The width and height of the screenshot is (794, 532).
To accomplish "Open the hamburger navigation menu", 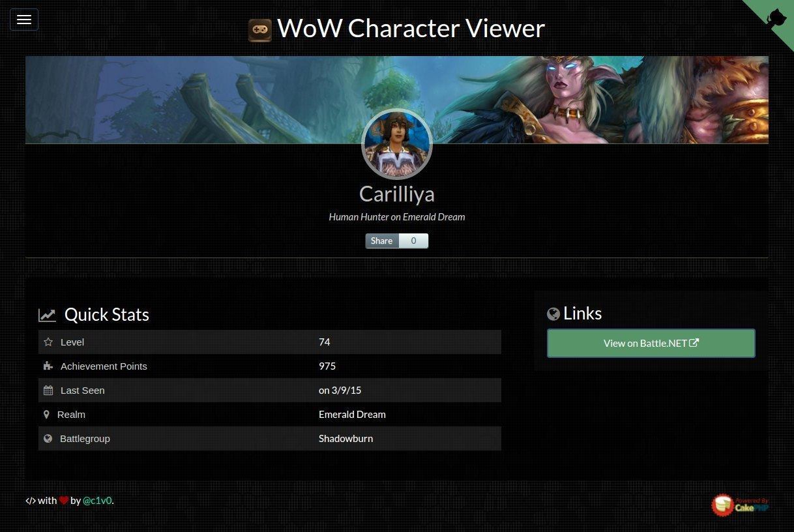I will (24, 20).
